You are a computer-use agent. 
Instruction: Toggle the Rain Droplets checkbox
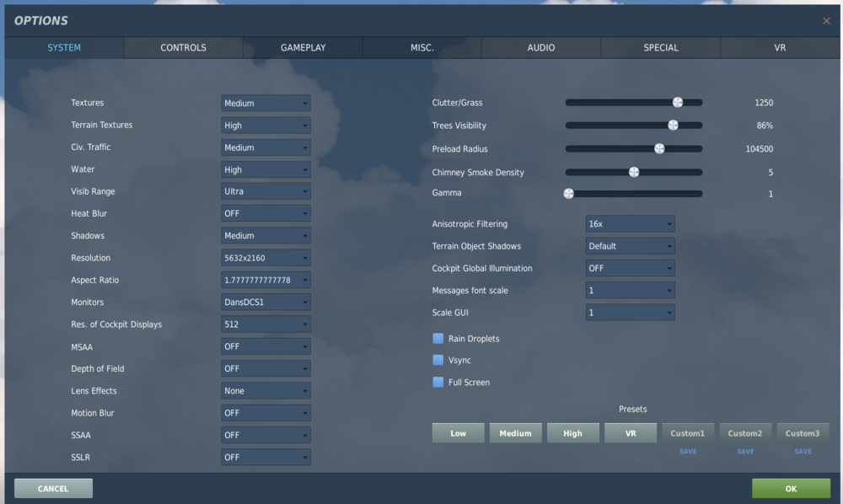438,339
